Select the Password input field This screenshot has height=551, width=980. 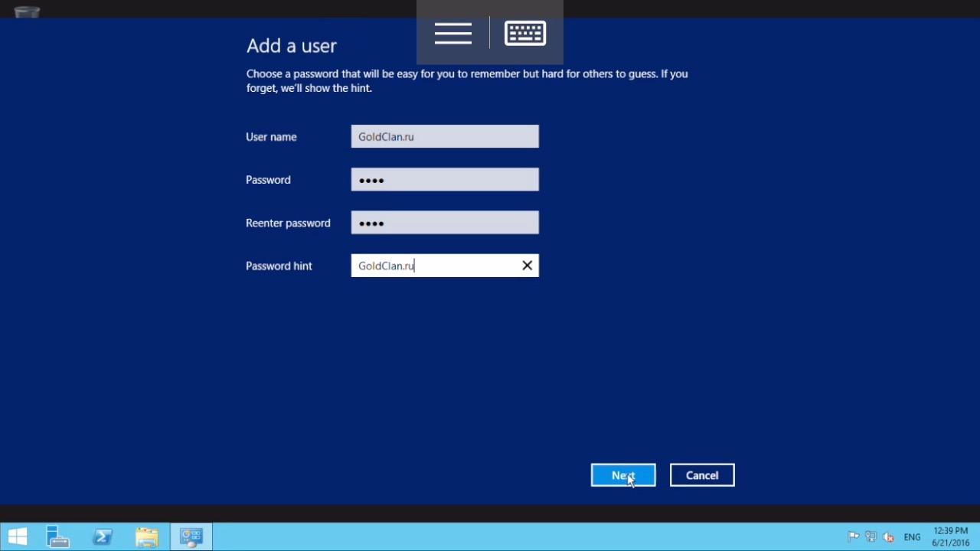[x=445, y=180]
